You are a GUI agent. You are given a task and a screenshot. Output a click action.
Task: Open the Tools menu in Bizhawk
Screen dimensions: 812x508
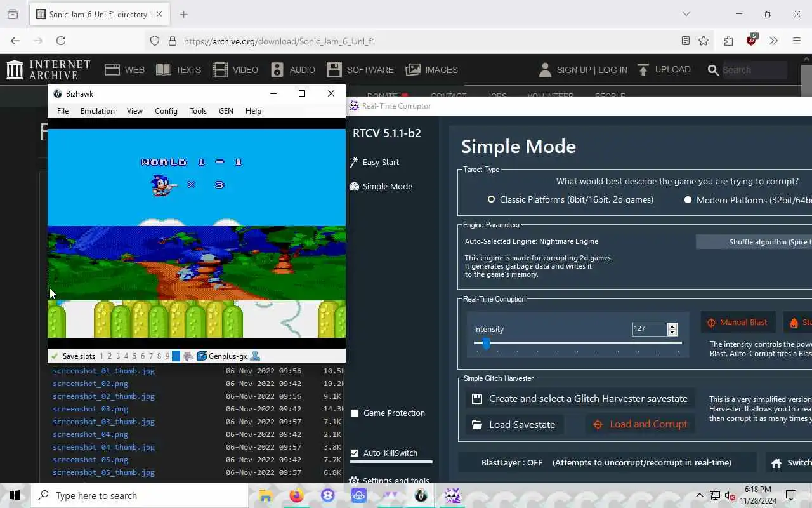pyautogui.click(x=198, y=110)
